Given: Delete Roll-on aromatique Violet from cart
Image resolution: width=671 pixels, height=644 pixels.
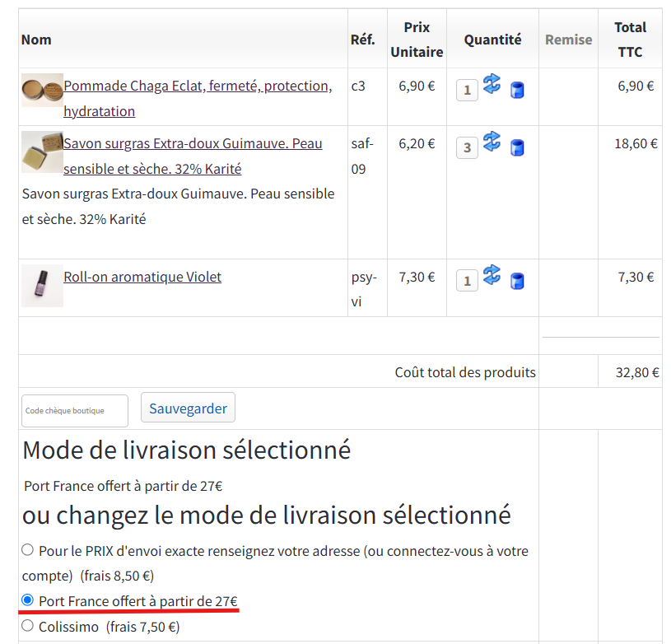Looking at the screenshot, I should pos(517,281).
